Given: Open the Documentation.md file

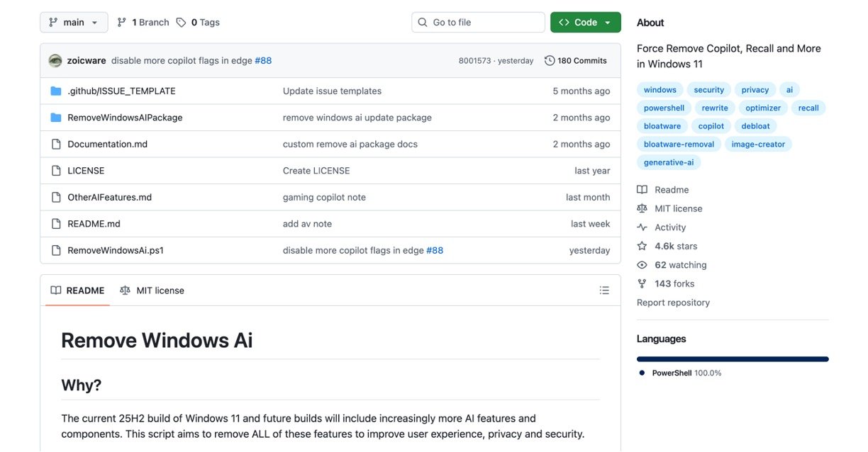Looking at the screenshot, I should pyautogui.click(x=107, y=144).
